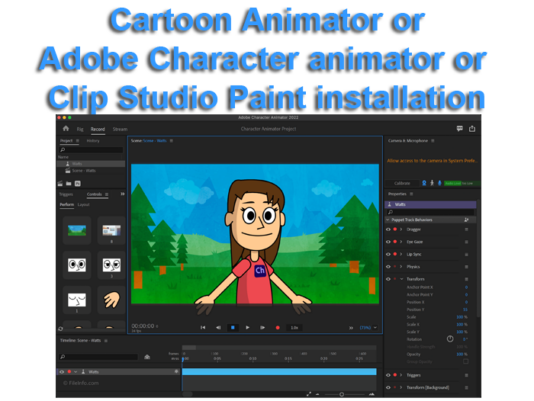Image resolution: width=534 pixels, height=401 pixels.
Task: Click the red Record button
Action: (x=278, y=327)
